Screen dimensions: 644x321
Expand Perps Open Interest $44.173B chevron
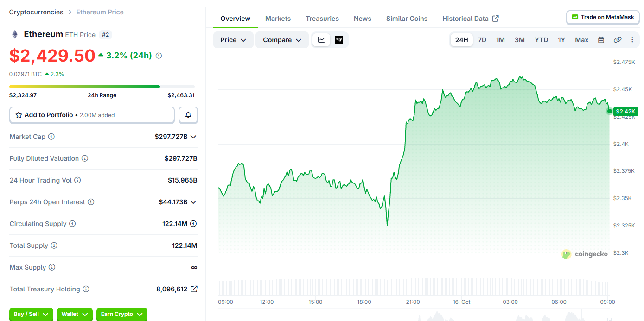193,202
